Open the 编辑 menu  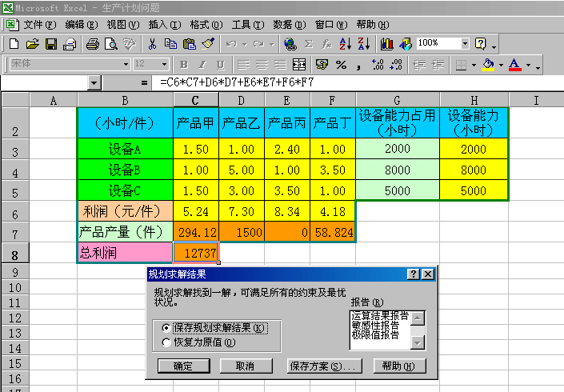(x=82, y=25)
